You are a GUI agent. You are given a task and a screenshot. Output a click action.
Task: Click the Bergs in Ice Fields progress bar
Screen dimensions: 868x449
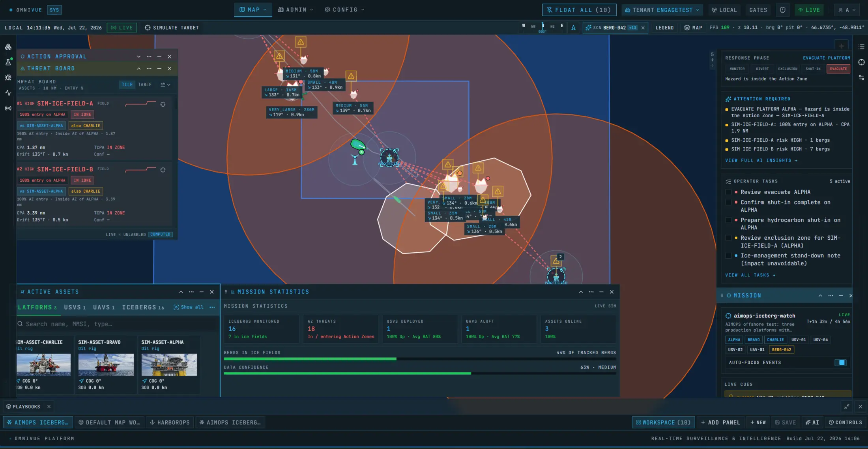click(x=420, y=359)
